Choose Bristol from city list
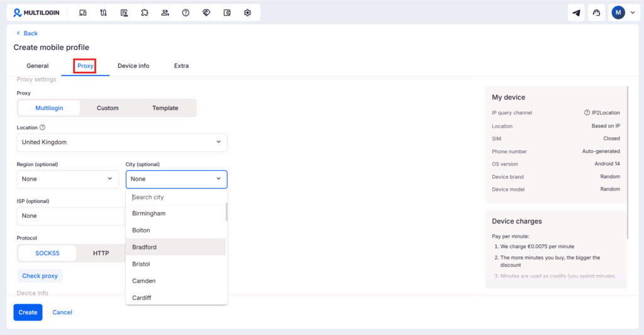Image resolution: width=644 pixels, height=335 pixels. click(x=176, y=264)
